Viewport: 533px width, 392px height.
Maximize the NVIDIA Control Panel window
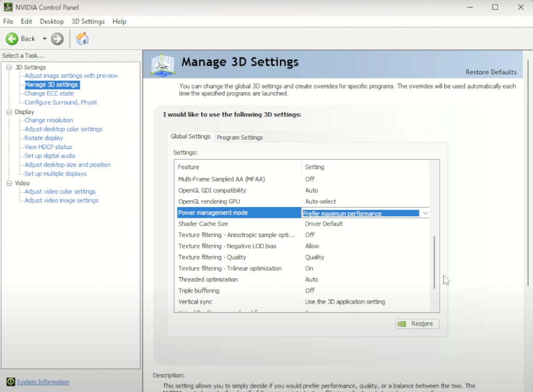click(495, 7)
